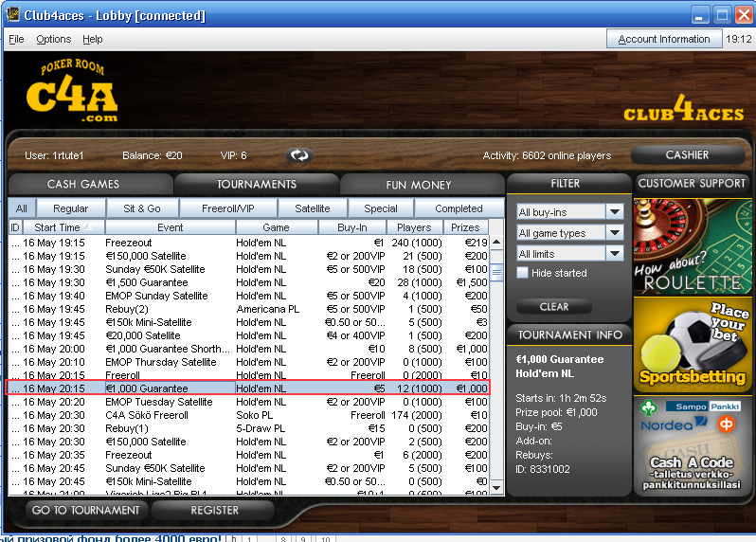Select the Completed tab

click(x=459, y=208)
